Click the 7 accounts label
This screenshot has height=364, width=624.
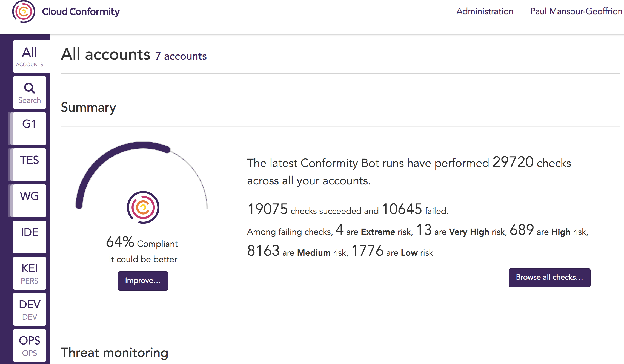[x=181, y=56]
